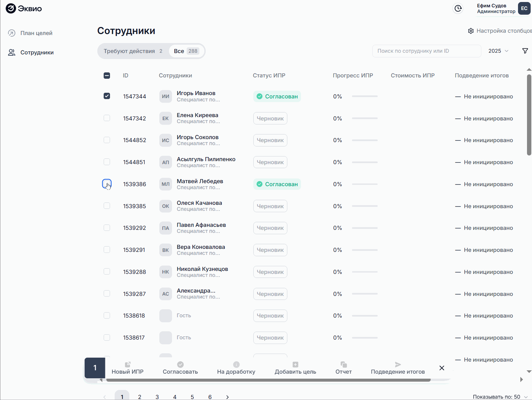Switch to the Требуют действия tab

click(x=133, y=51)
